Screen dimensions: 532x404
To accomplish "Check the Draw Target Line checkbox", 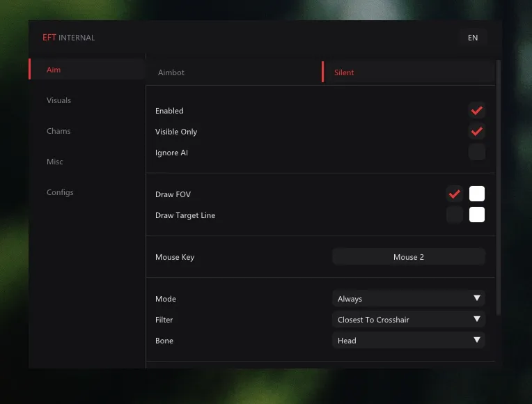I will click(455, 215).
